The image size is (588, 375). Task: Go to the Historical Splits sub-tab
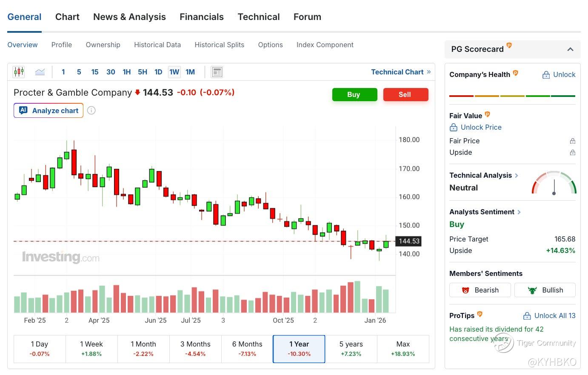[220, 45]
